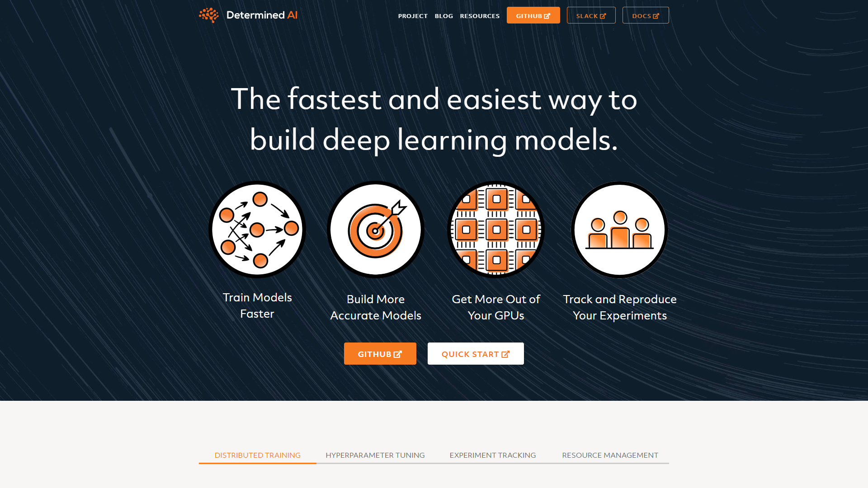Click the BLOG navigation menu item
The image size is (868, 488).
pos(443,15)
